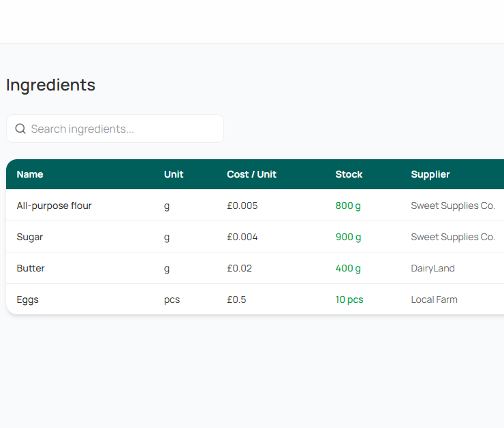Choose the Eggs ingredient name
This screenshot has width=504, height=428.
28,299
